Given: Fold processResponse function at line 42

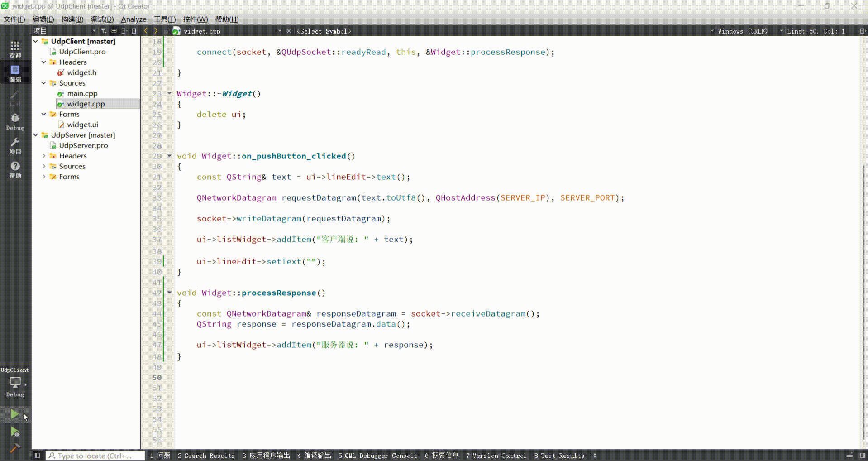Looking at the screenshot, I should click(169, 293).
